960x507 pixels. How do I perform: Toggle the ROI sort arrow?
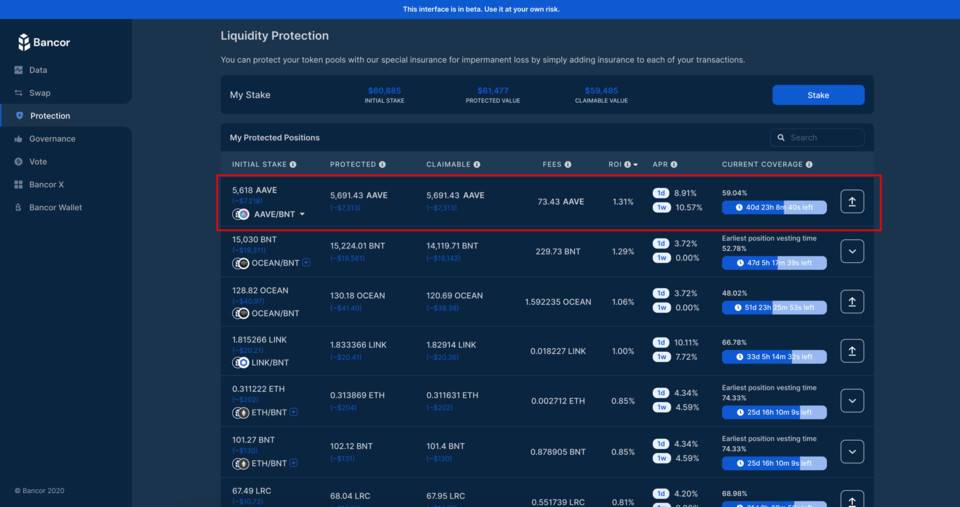[636, 165]
